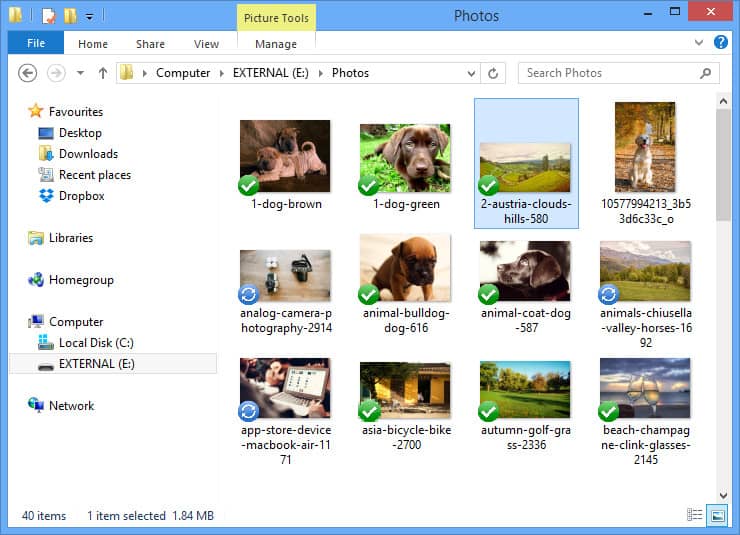Click the Back navigation arrow
This screenshot has height=535, width=740.
point(27,73)
